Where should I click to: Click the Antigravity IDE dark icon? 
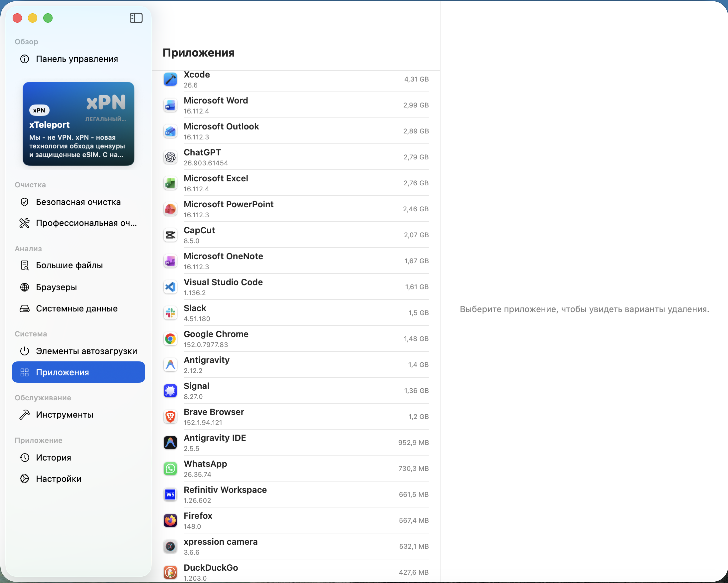click(x=170, y=443)
